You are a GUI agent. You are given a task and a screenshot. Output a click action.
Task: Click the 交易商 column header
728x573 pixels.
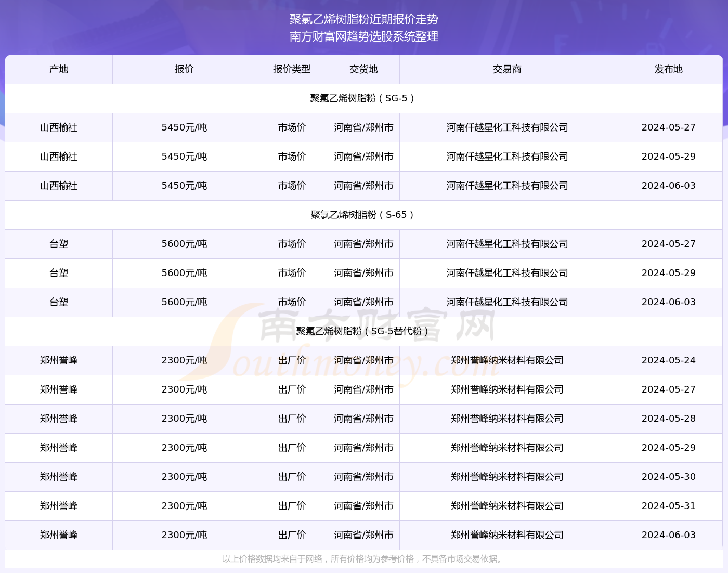point(507,69)
